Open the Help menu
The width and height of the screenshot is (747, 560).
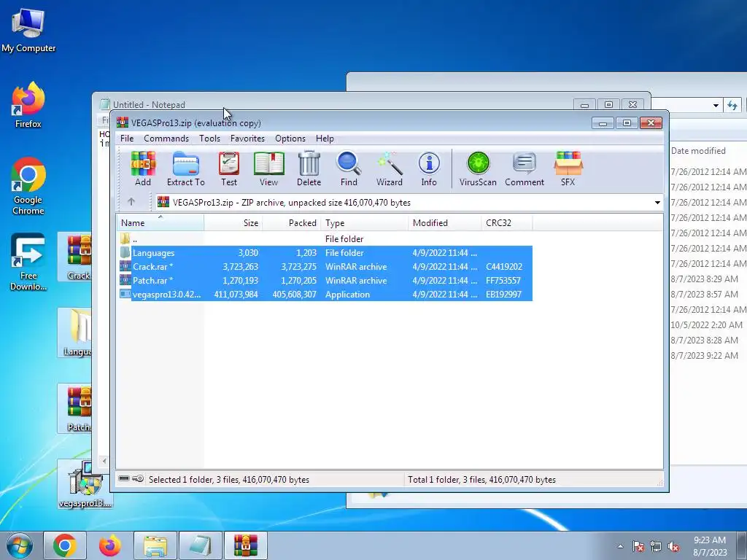coord(325,139)
